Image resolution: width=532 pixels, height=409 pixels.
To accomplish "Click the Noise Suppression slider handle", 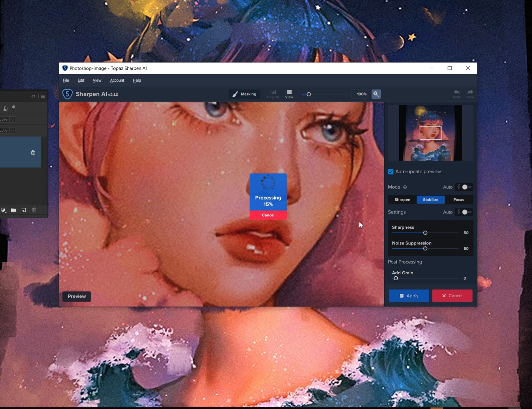I will [425, 249].
